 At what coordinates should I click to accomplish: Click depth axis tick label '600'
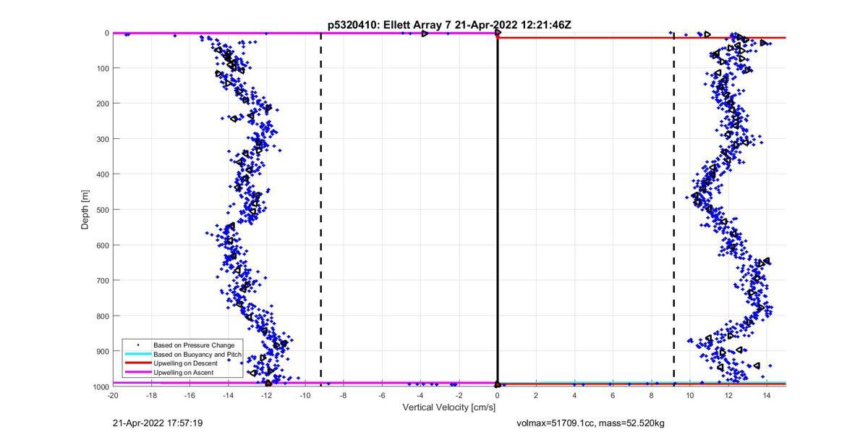[x=102, y=245]
